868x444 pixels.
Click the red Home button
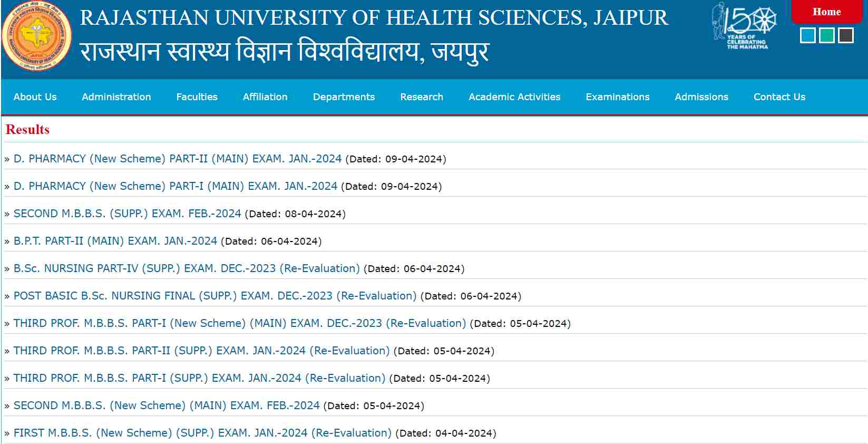tap(826, 12)
